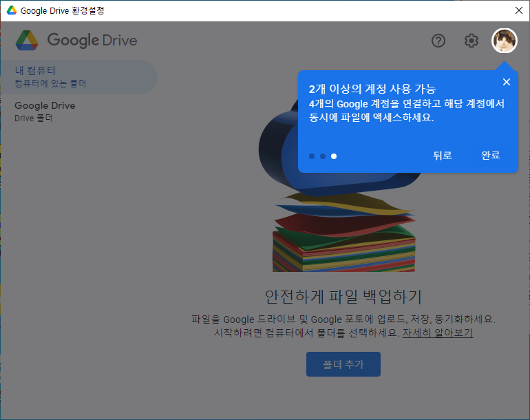Open the help question mark icon
This screenshot has width=530, height=420.
[438, 41]
